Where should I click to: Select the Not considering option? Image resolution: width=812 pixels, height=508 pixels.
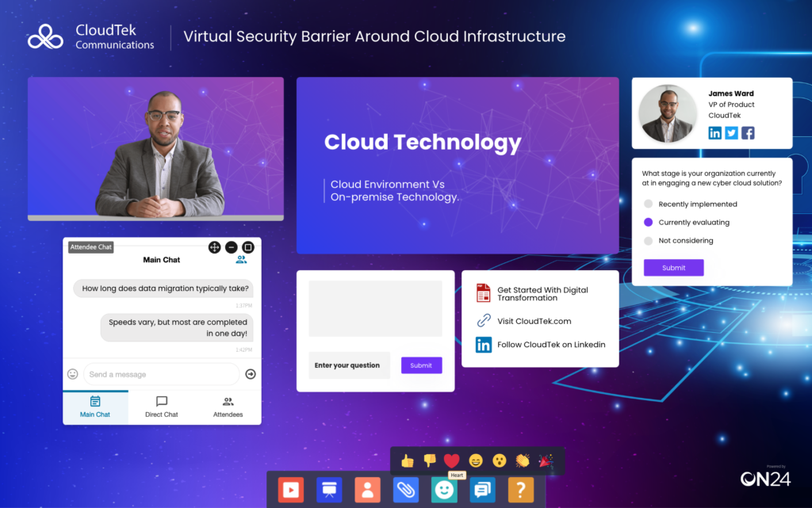coord(649,241)
